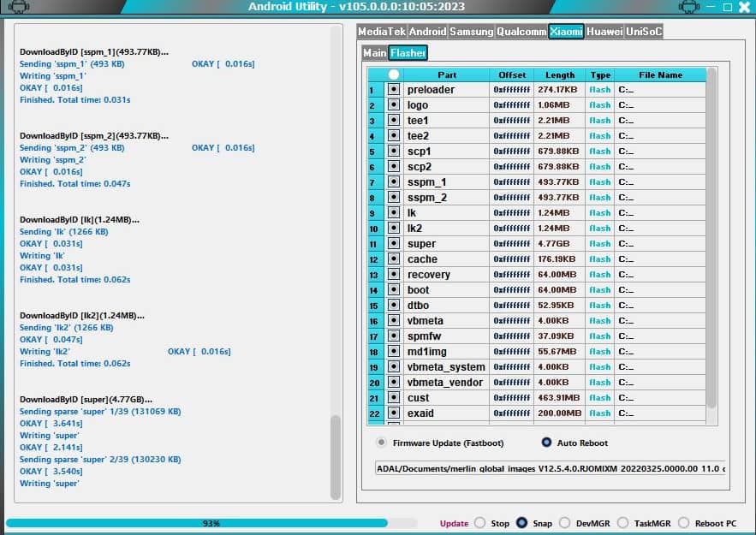Switch to the Huawei tab
756x535 pixels.
[x=604, y=32]
